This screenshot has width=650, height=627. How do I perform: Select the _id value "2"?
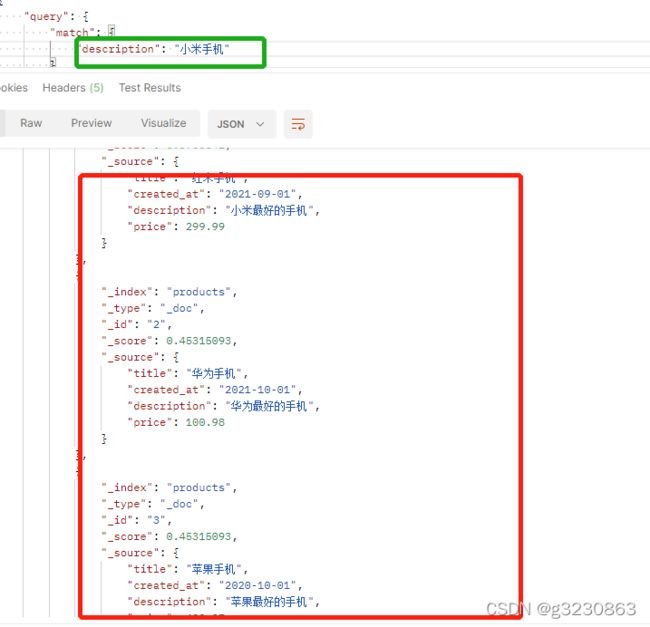tap(156, 324)
